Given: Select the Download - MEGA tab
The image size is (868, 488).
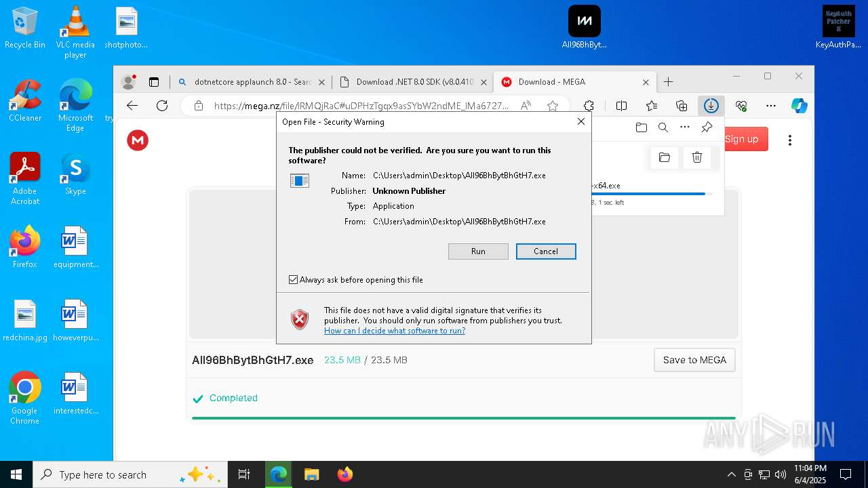Looking at the screenshot, I should [x=575, y=82].
